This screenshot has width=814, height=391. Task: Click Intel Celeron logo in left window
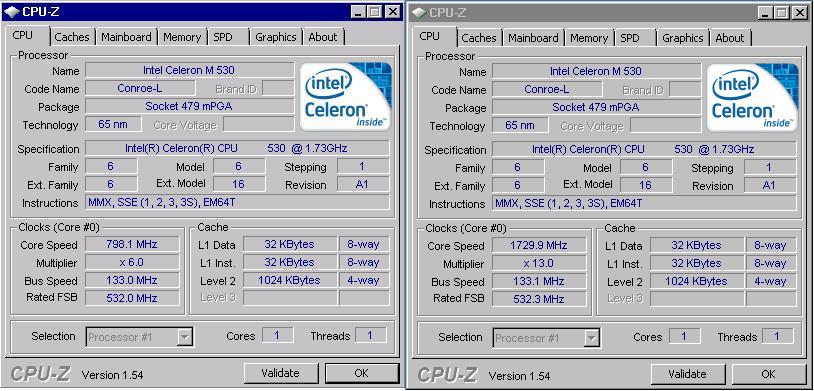point(346,97)
